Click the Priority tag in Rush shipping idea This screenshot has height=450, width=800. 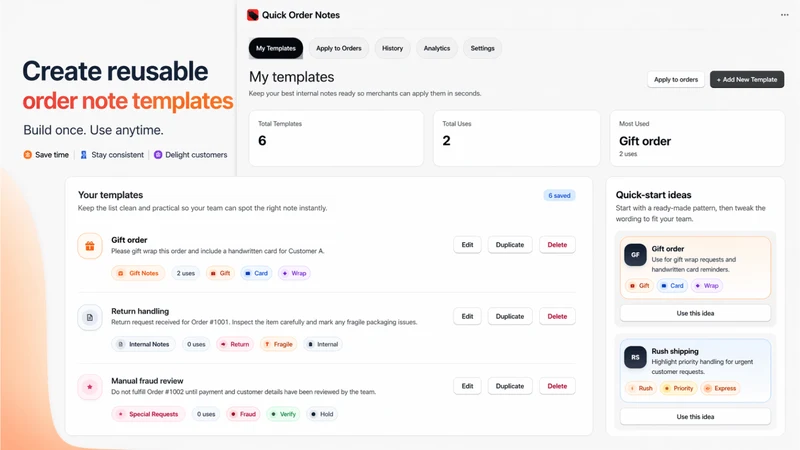pos(679,388)
